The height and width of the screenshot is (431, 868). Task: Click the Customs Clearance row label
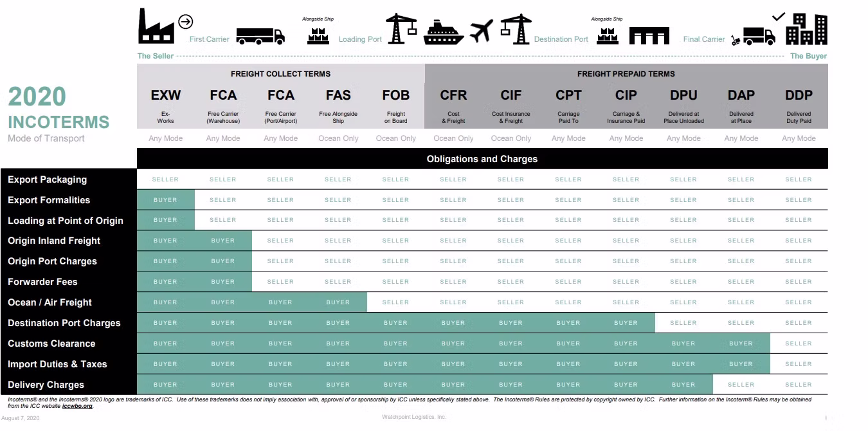pos(51,344)
